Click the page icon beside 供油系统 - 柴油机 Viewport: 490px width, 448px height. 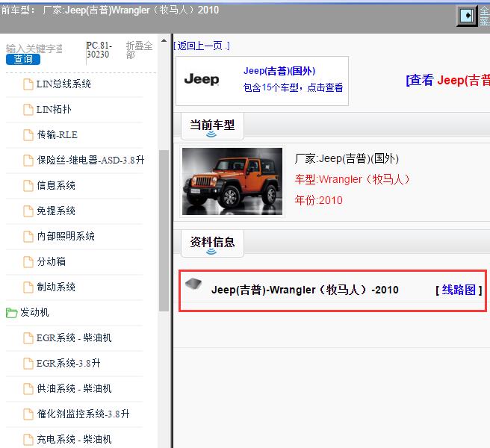(28, 388)
